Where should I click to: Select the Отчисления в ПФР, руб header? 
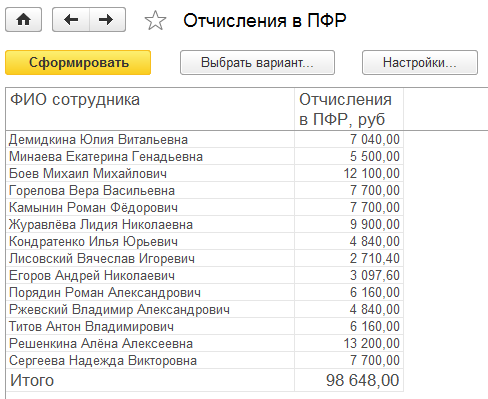pyautogui.click(x=349, y=109)
